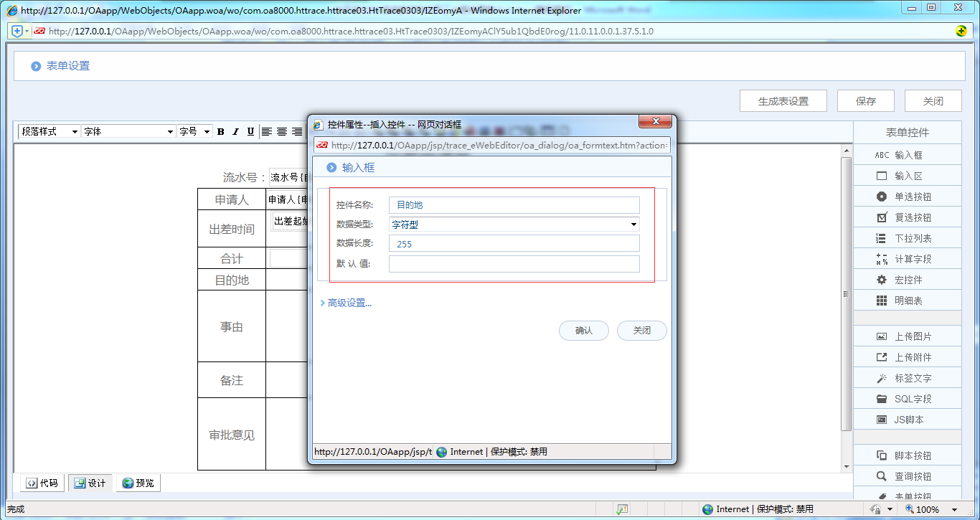Open the 段落样式 paragraph style dropdown
The image size is (980, 520).
click(49, 132)
